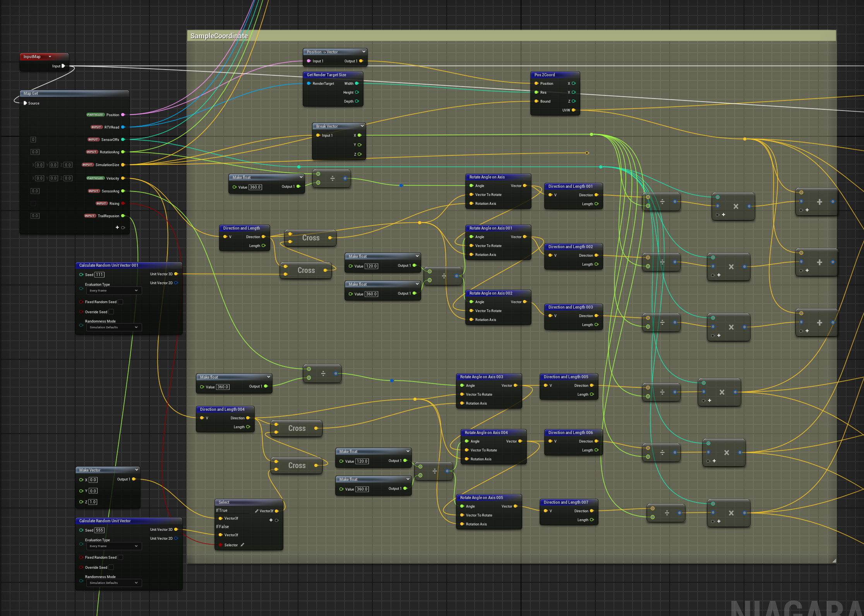The width and height of the screenshot is (864, 616).
Task: Select Direction and Length 006 node title
Action: point(571,433)
